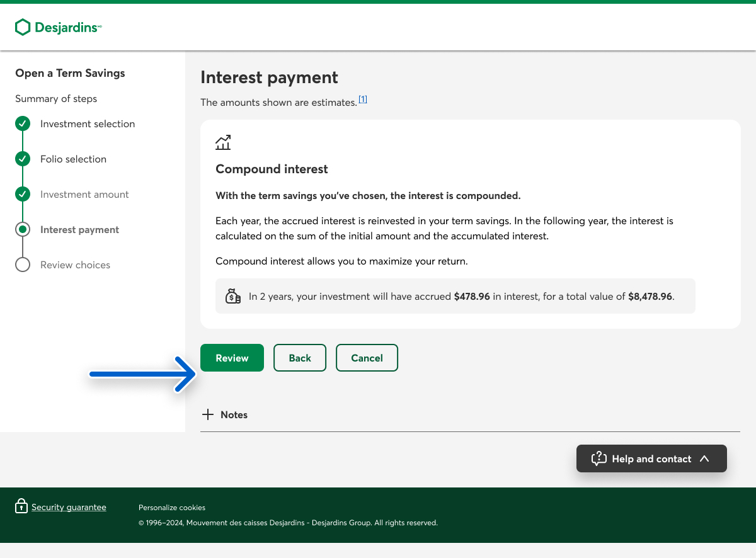Viewport: 756px width, 558px height.
Task: Click the Help and contact chevron arrow
Action: (704, 458)
